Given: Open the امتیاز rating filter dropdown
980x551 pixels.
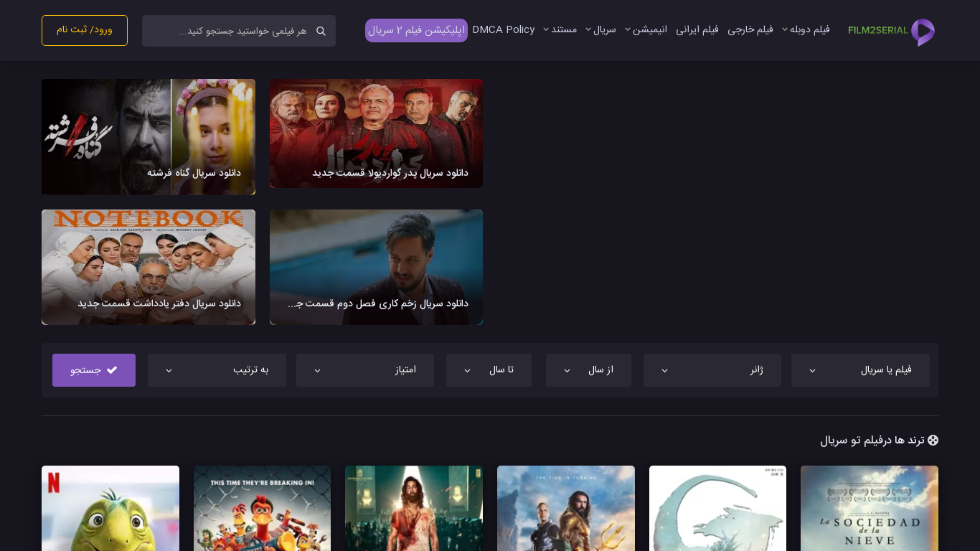Looking at the screenshot, I should (365, 370).
